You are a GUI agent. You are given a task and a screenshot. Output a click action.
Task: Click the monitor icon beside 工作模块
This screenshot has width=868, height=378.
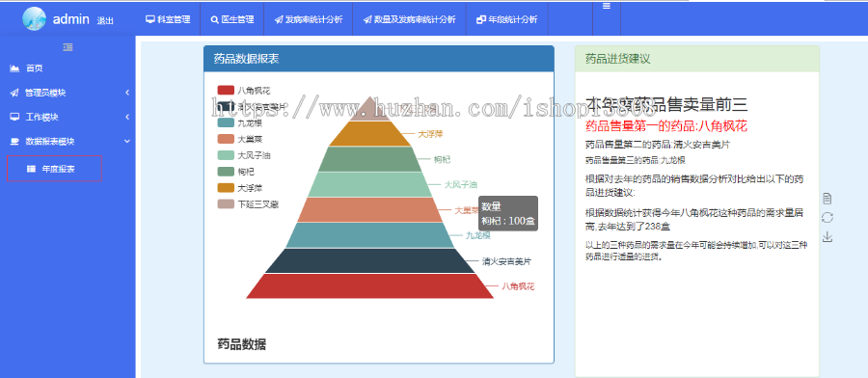click(x=14, y=117)
